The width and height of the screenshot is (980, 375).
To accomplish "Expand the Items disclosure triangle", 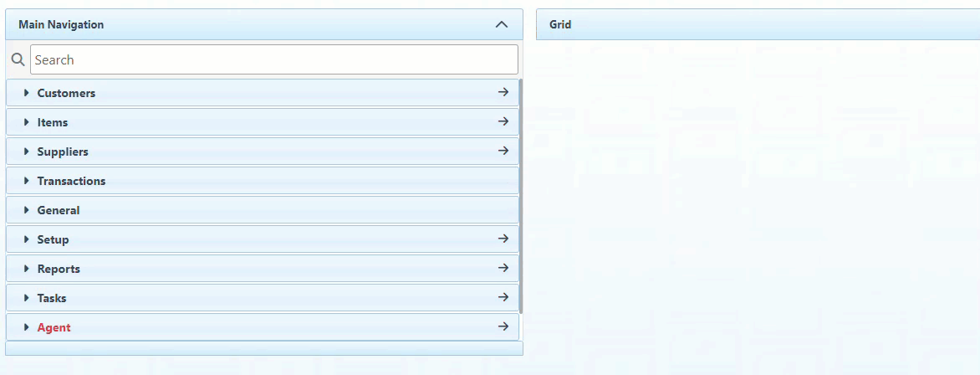I will click(x=27, y=122).
